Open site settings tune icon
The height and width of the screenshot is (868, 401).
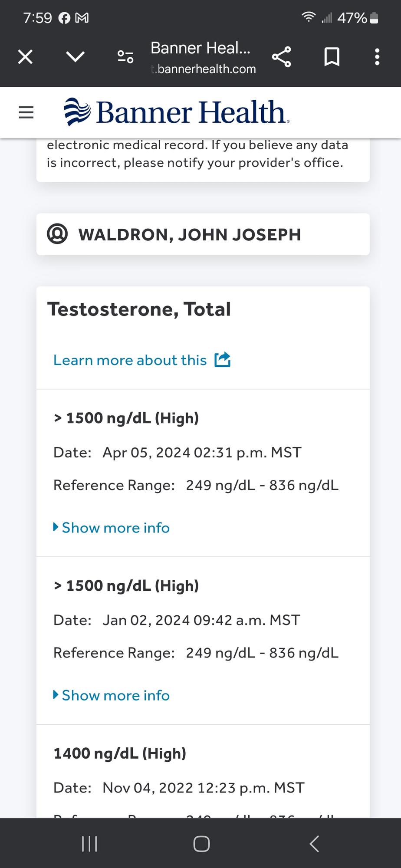tap(125, 57)
